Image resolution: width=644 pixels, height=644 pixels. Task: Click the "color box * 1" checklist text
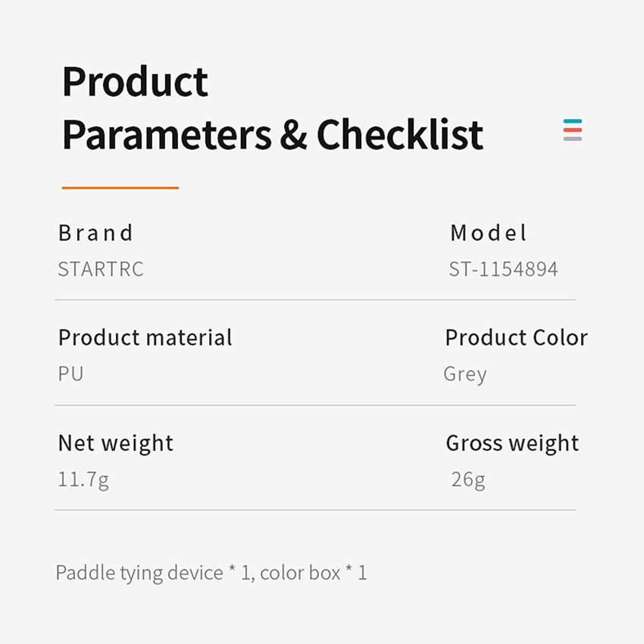point(314,573)
